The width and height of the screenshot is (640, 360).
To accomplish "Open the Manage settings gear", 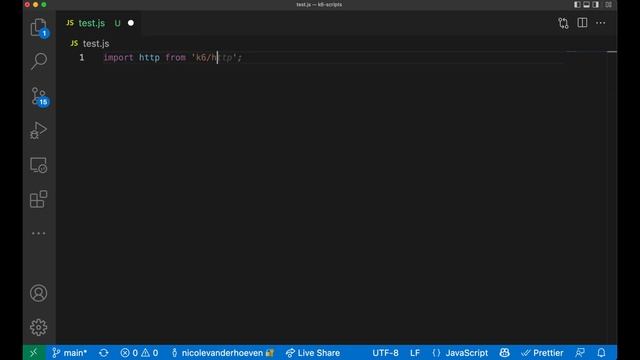I will point(39,327).
